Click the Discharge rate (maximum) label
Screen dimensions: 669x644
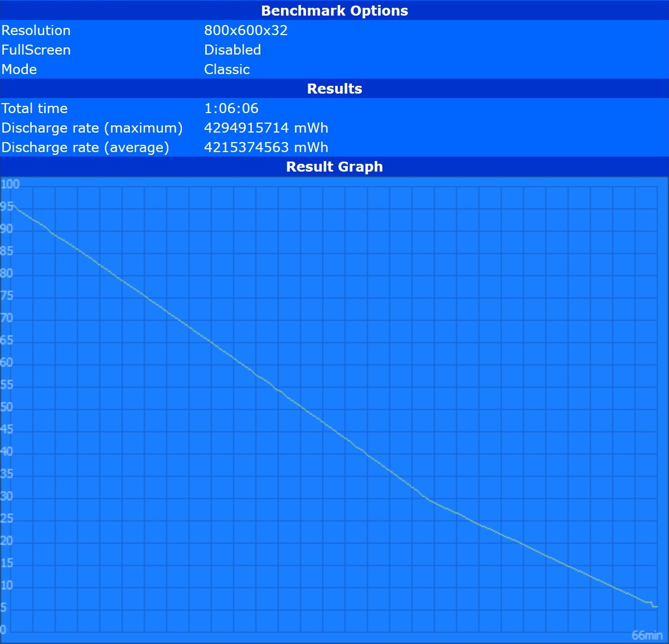tap(92, 128)
